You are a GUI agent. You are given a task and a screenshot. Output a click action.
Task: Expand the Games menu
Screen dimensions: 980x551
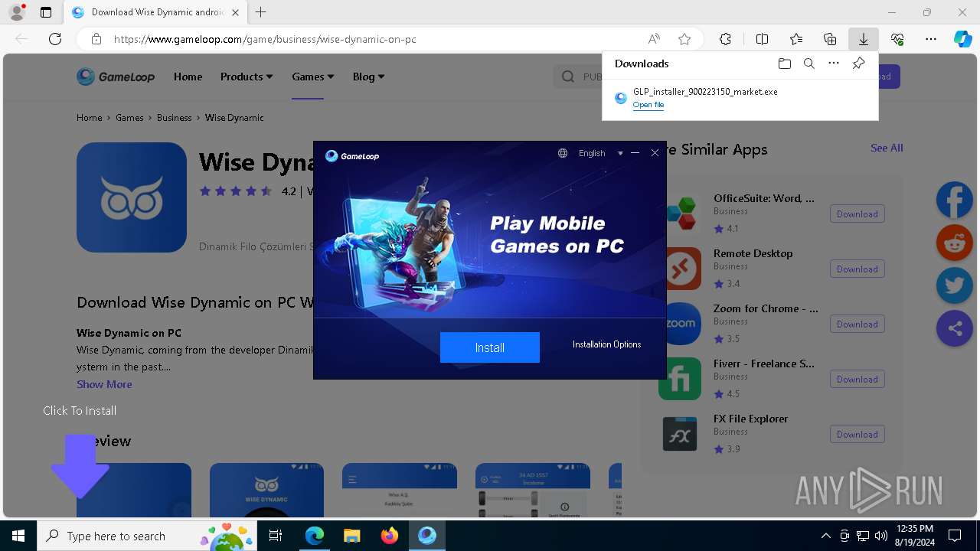(x=312, y=77)
